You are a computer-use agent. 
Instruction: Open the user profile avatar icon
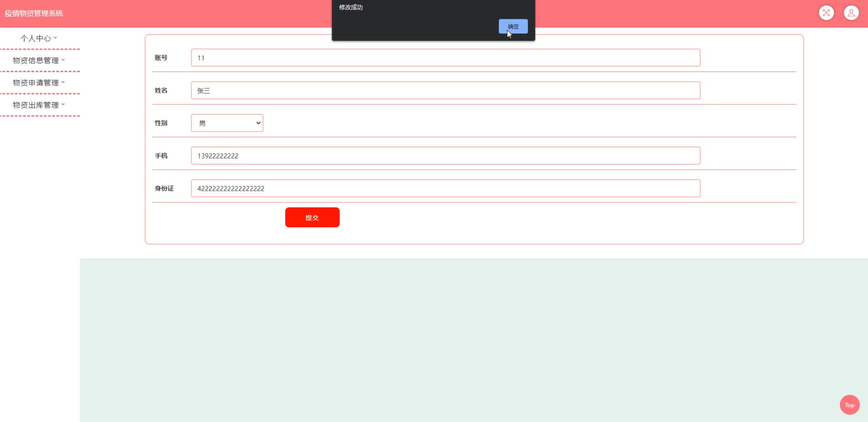click(851, 13)
